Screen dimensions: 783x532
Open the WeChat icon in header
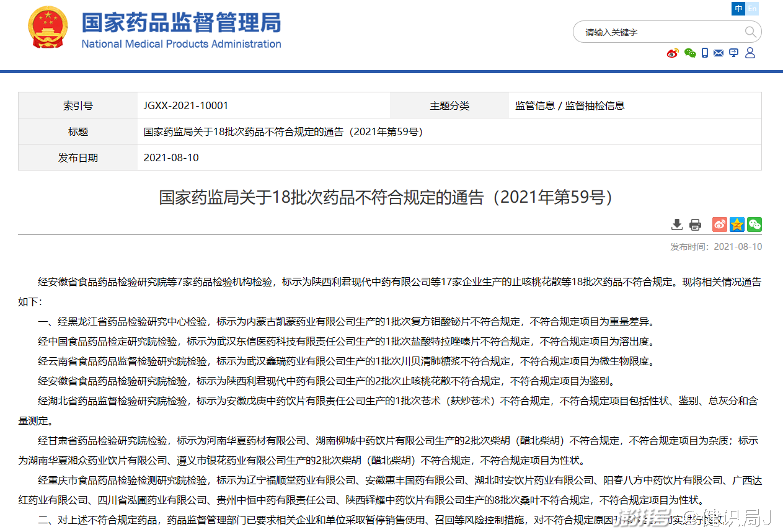coord(690,53)
